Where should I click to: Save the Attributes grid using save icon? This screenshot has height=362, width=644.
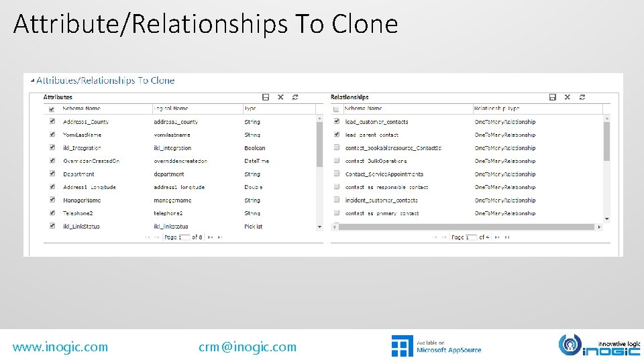coord(266,97)
